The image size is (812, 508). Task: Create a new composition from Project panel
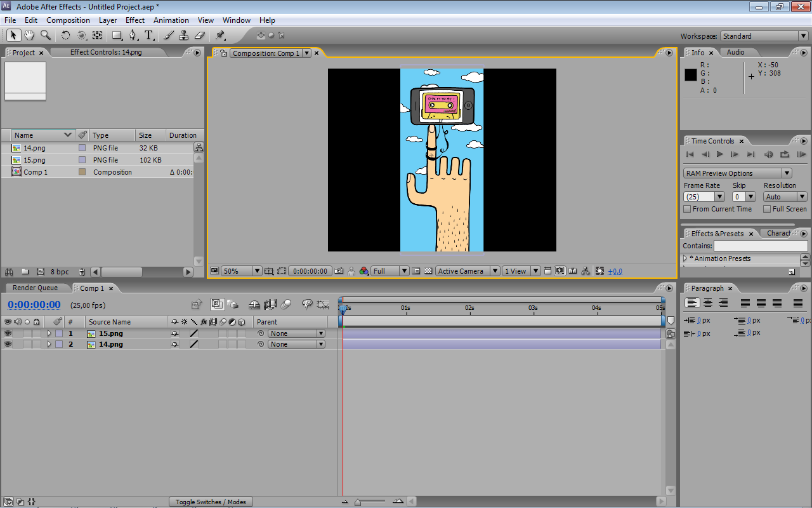pyautogui.click(x=41, y=272)
